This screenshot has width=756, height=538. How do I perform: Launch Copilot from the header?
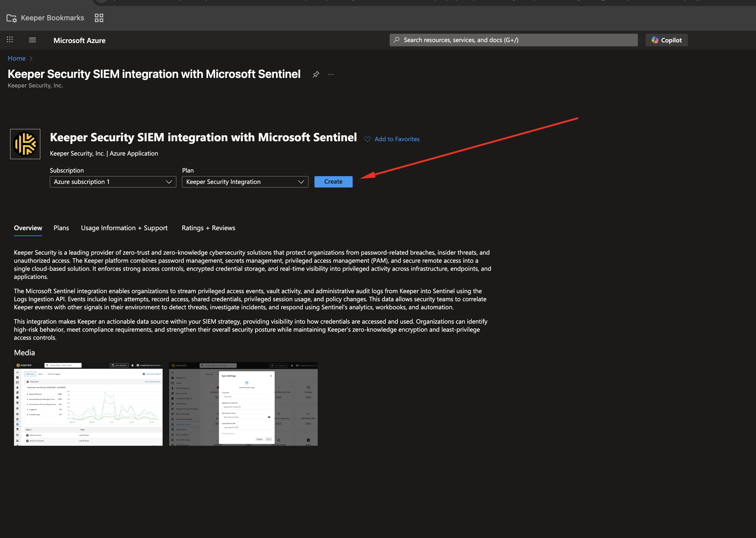click(x=666, y=40)
